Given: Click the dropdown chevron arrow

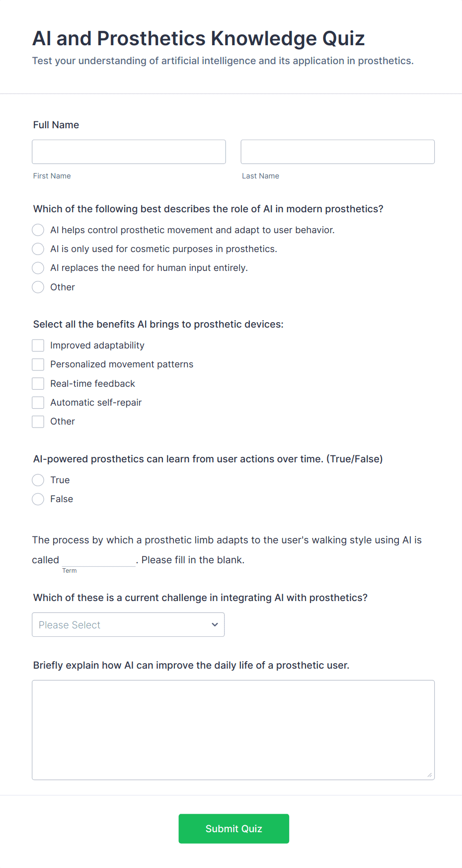Looking at the screenshot, I should 215,624.
